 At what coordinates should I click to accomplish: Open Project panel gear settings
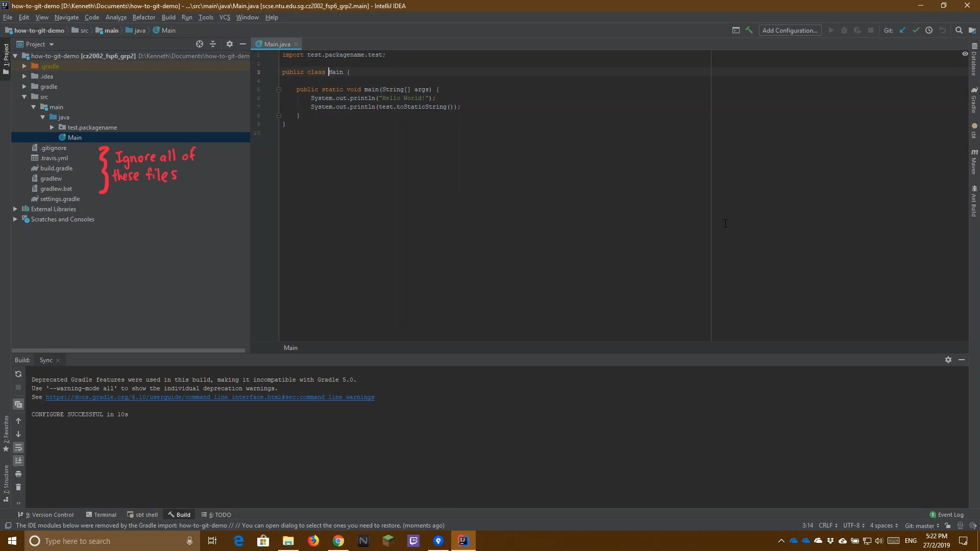pyautogui.click(x=230, y=44)
